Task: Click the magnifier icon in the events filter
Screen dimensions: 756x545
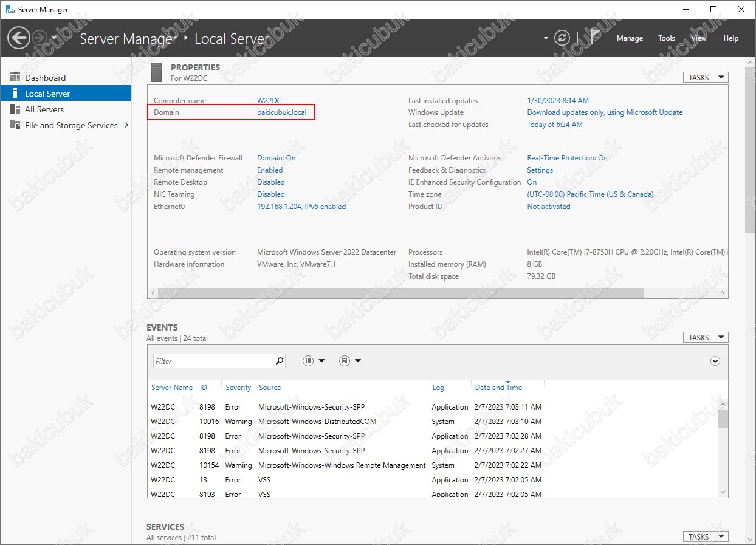Action: [280, 361]
